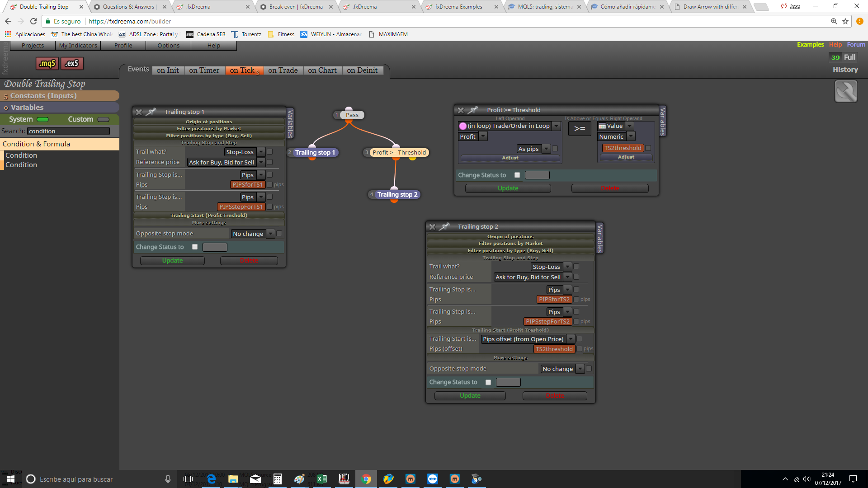Image resolution: width=868 pixels, height=488 pixels.
Task: Click pin icon on Trailing stop 2 panel
Action: click(445, 226)
